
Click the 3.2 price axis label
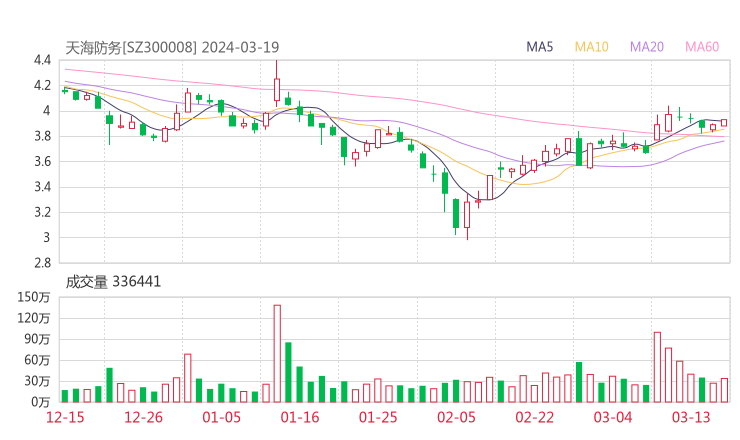[42, 212]
